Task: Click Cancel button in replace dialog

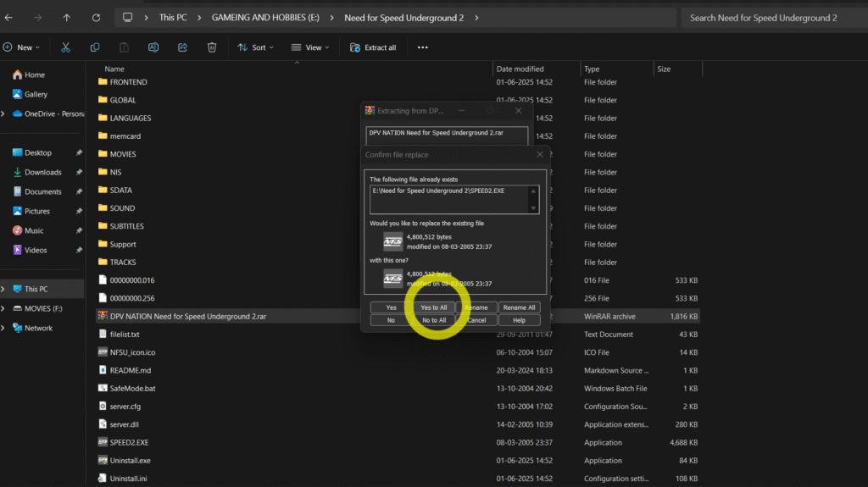Action: pyautogui.click(x=476, y=320)
